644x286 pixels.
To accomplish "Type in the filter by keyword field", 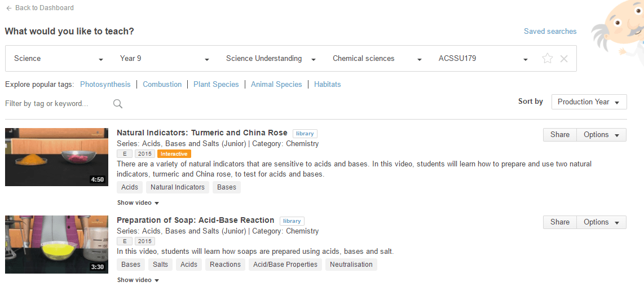I will [x=56, y=104].
